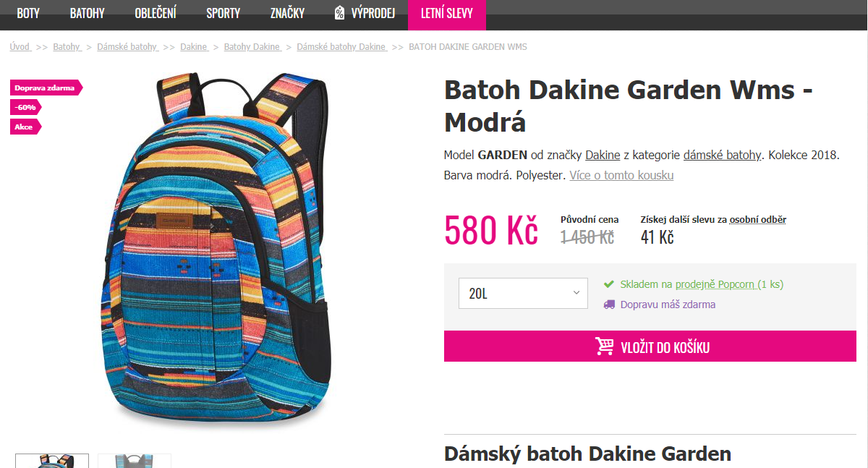Click the percent tag icon beside Výprodej
868x468 pixels.
point(340,13)
